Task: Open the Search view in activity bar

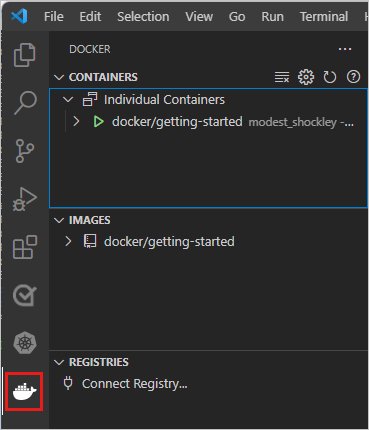Action: [25, 103]
